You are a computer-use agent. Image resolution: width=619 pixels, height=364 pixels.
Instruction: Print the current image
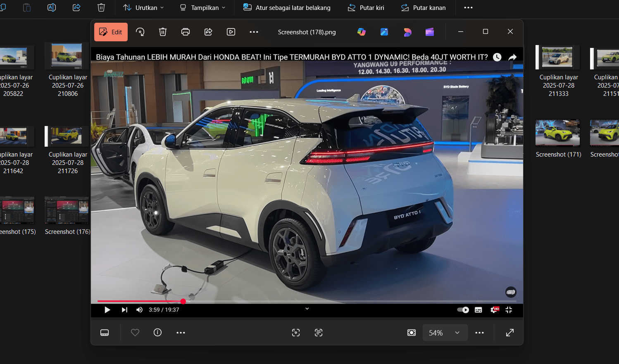[x=185, y=32]
